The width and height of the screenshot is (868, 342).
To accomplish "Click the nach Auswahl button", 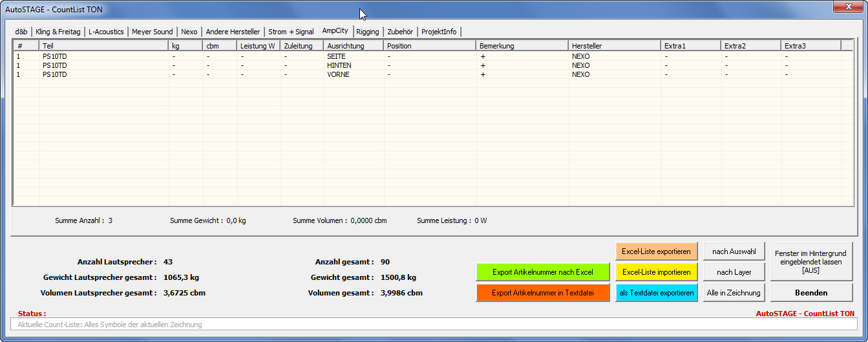I will tap(734, 251).
